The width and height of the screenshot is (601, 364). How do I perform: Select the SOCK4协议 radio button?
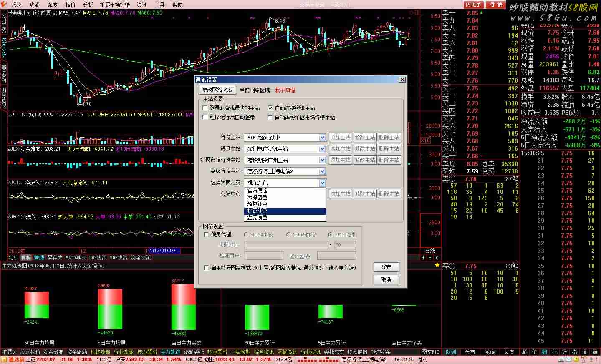246,235
